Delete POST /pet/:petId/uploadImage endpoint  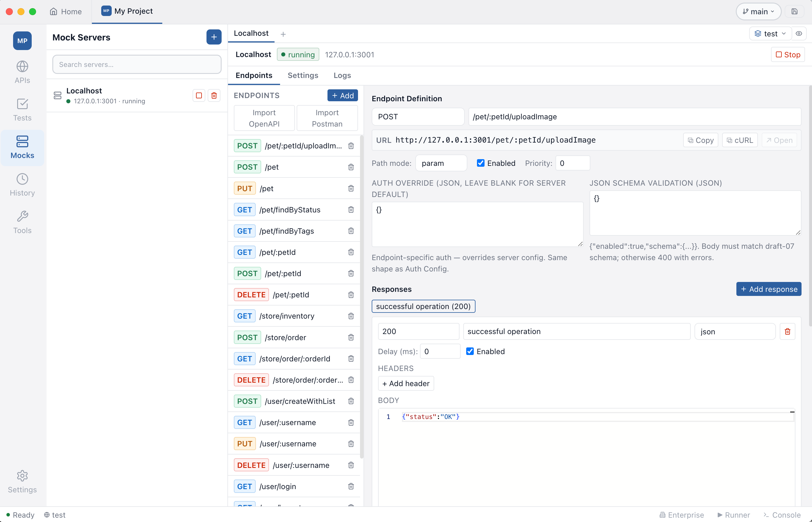(351, 146)
